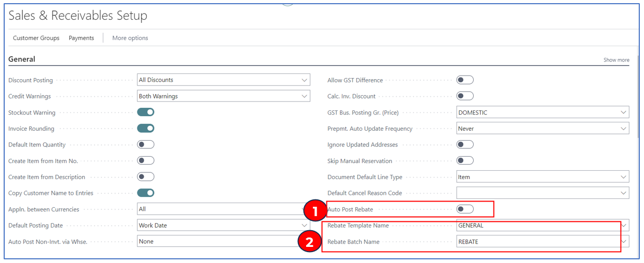
Task: Click More options in action bar
Action: click(x=130, y=38)
